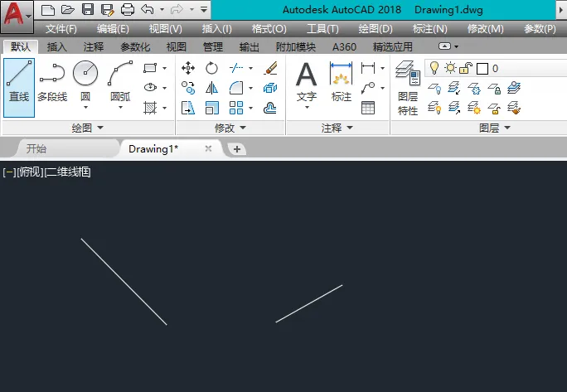This screenshot has width=567, height=392.
Task: Expand the Circle (圆) options dropdown
Action: [85, 108]
